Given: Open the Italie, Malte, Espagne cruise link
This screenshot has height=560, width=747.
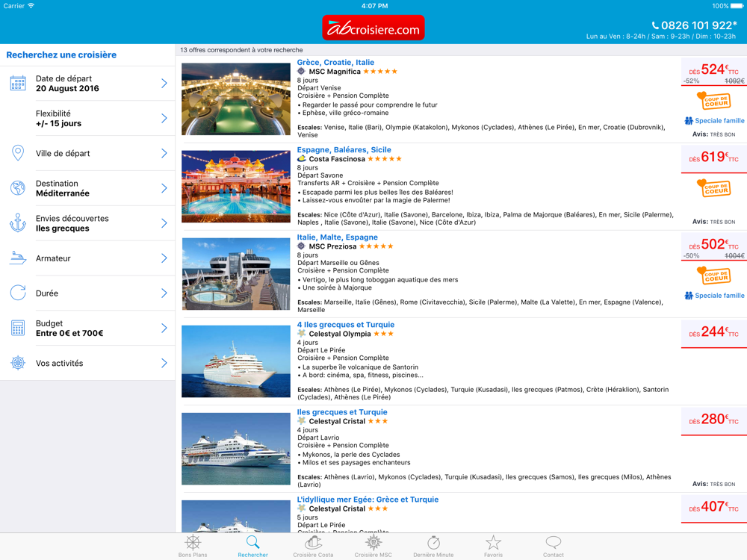Looking at the screenshot, I should (x=338, y=237).
